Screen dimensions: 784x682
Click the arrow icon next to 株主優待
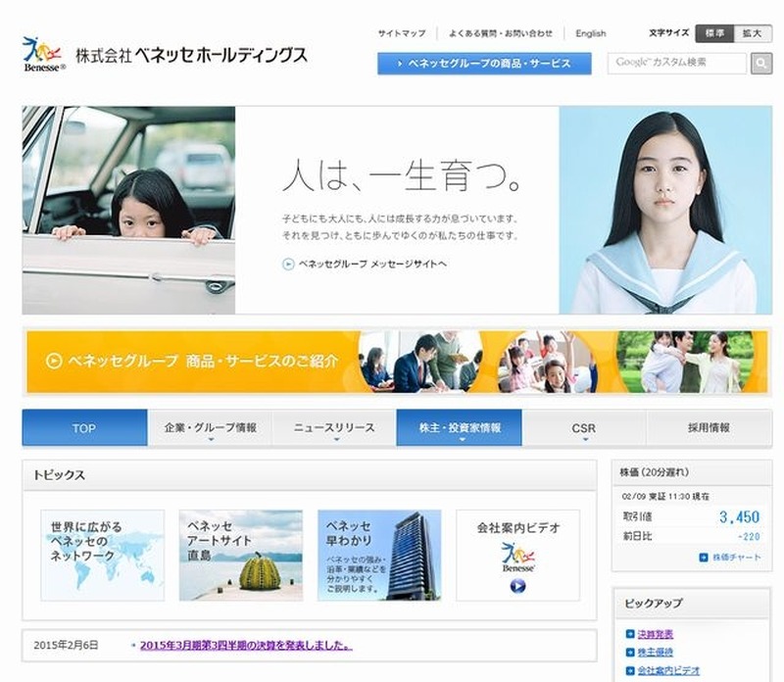coord(630,653)
